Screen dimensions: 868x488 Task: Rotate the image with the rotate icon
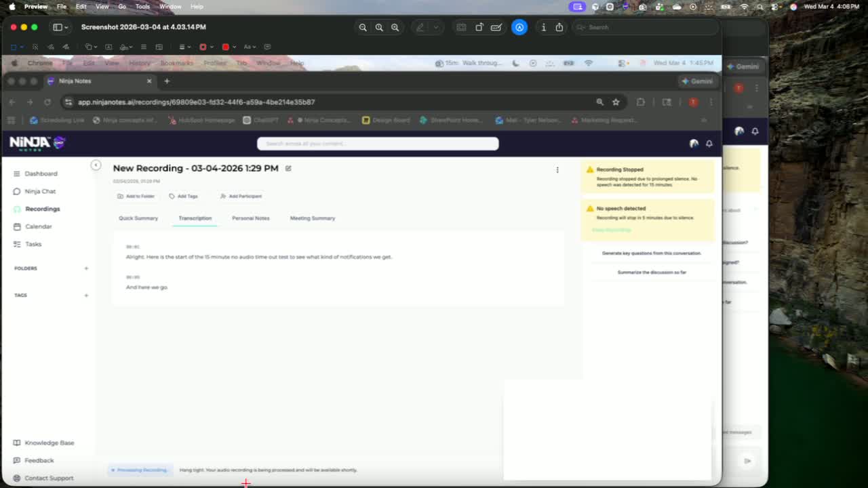click(x=479, y=27)
